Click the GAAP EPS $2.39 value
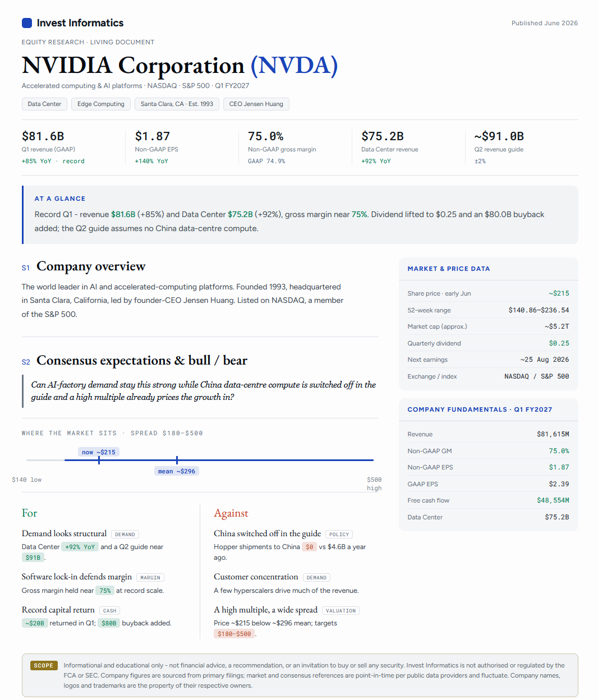This screenshot has height=700, width=598. click(559, 484)
